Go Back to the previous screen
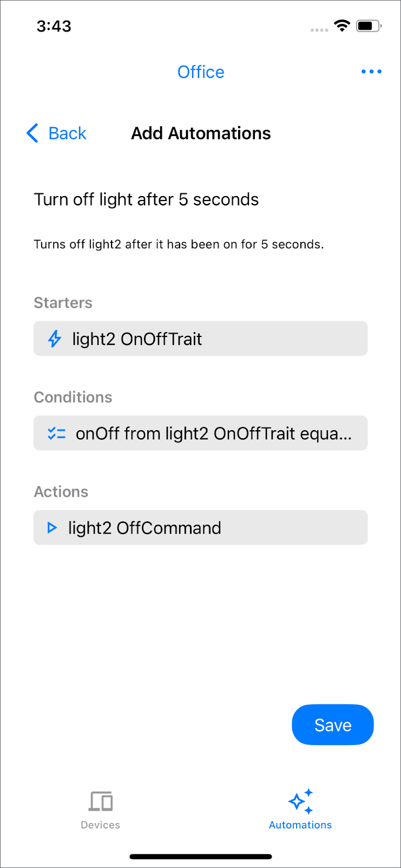Viewport: 401px width, 868px height. (x=67, y=133)
